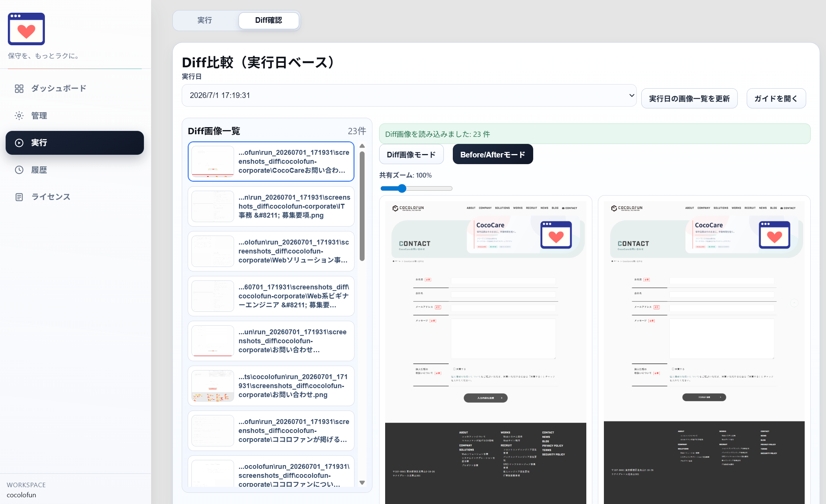Click the cocolofun workspace name
Screen dimensions: 826x504
21,495
